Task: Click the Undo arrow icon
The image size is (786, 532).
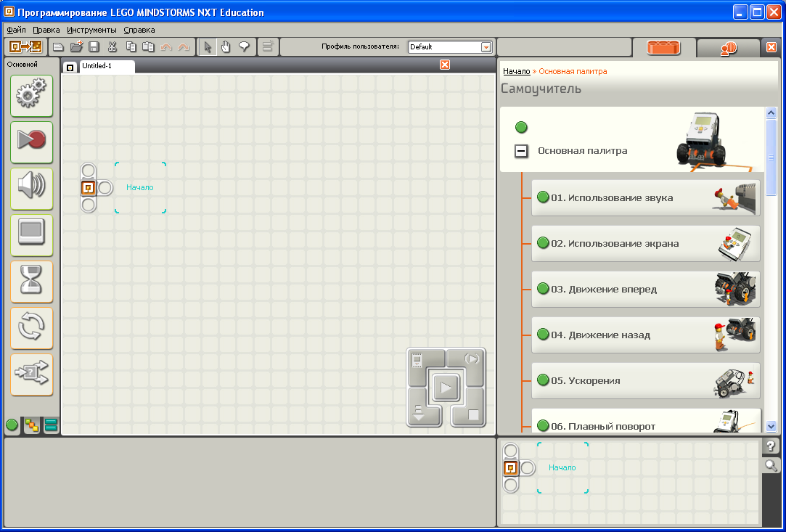Action: pyautogui.click(x=166, y=47)
